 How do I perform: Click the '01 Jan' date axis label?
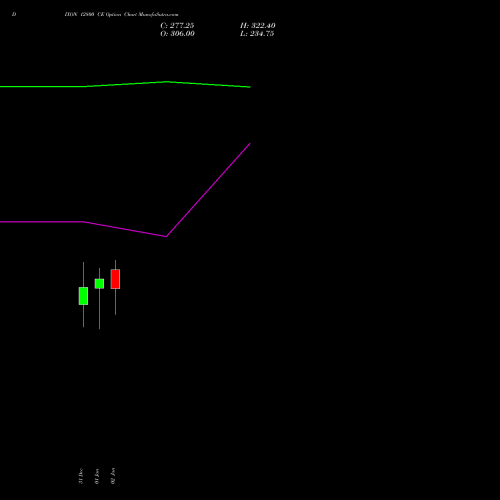pos(97,476)
